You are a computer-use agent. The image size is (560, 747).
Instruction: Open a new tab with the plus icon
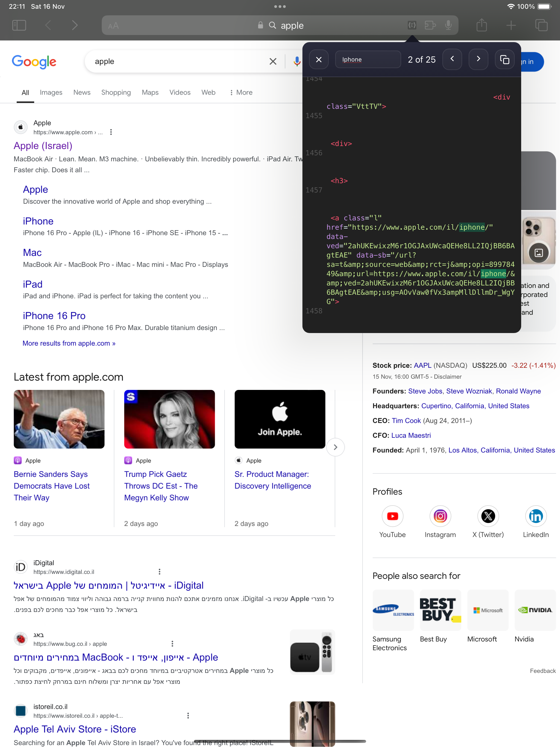tap(511, 25)
